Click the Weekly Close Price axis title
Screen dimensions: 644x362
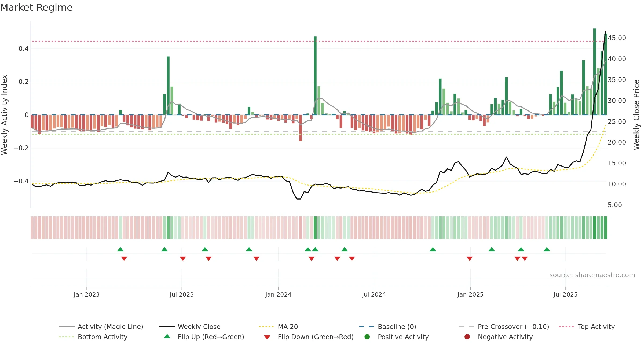point(637,115)
